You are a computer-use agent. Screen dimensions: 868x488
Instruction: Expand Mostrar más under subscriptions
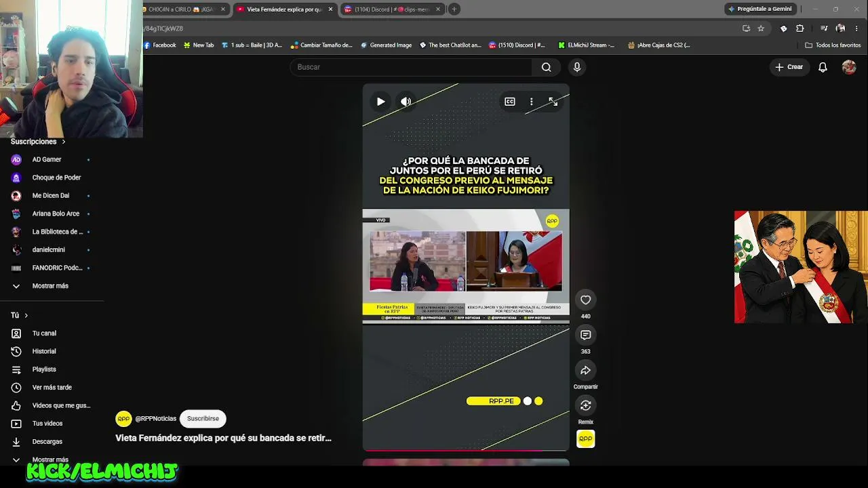click(52, 286)
